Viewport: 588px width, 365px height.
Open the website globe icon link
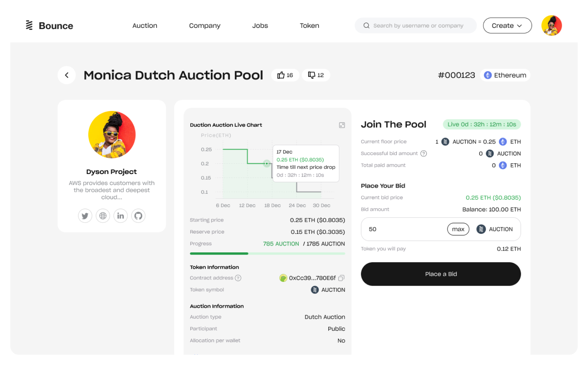pyautogui.click(x=103, y=215)
